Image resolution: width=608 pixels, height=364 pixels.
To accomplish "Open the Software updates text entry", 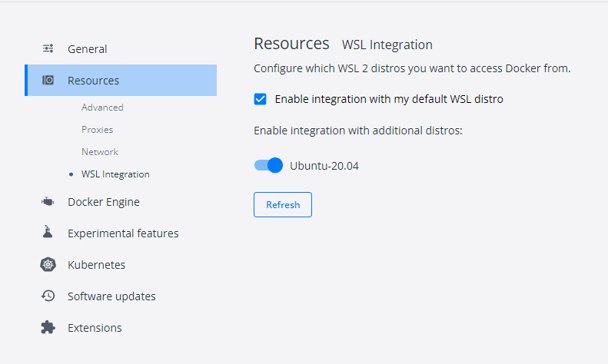I will (x=111, y=296).
